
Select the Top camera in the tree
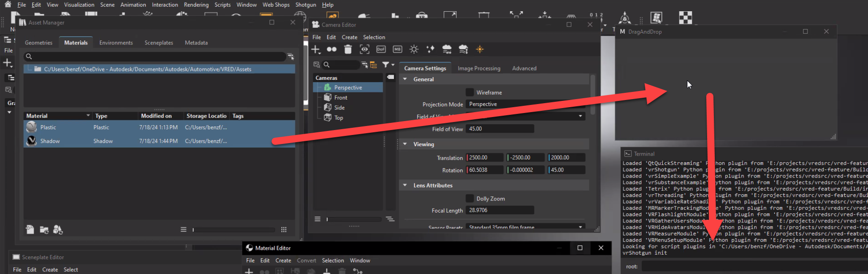pyautogui.click(x=338, y=118)
